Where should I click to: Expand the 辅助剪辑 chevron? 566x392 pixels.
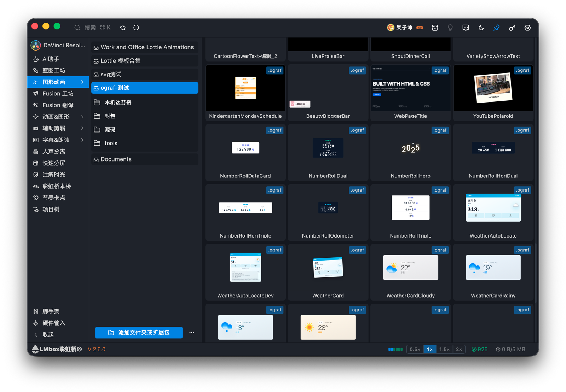pyautogui.click(x=82, y=128)
